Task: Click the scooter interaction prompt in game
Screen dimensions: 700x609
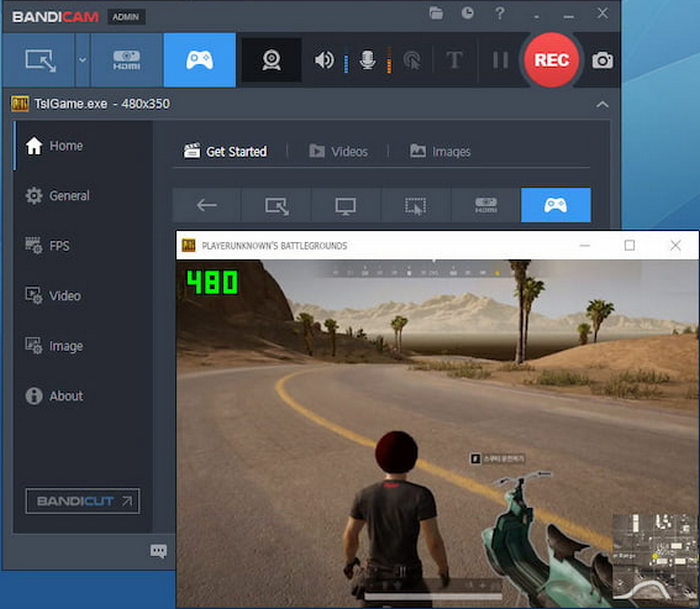Action: 498,459
